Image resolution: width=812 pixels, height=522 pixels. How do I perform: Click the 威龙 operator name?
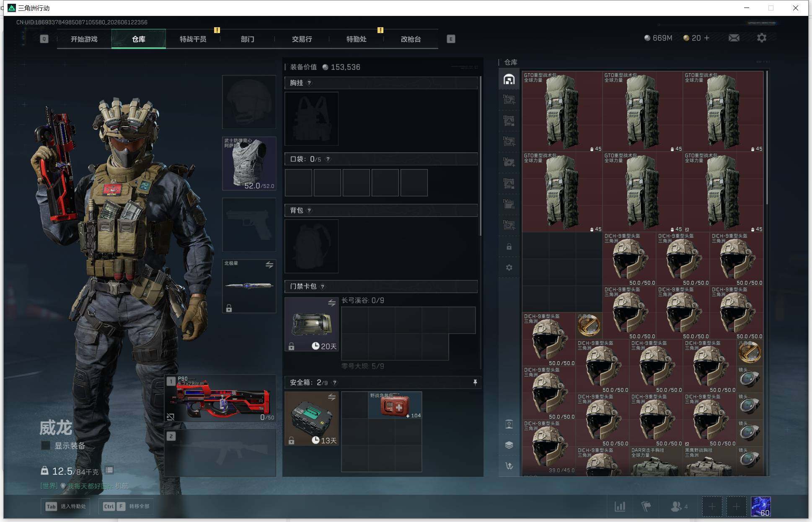(x=56, y=427)
